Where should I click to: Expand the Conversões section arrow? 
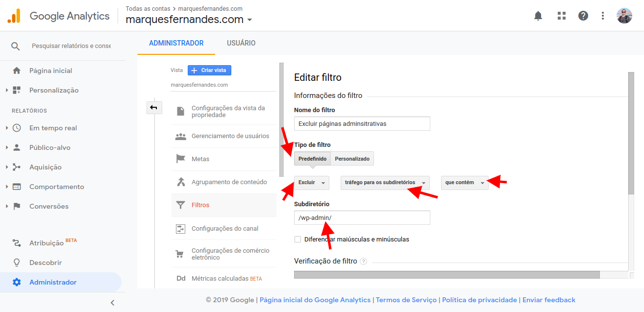point(6,206)
